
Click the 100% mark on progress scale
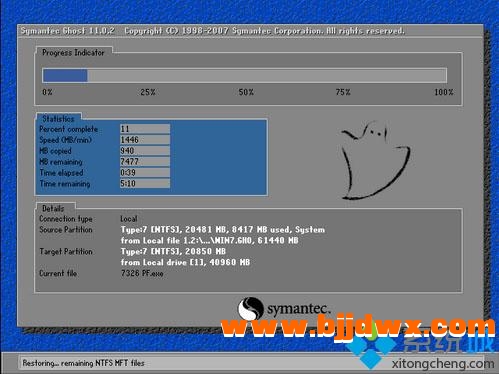[x=444, y=92]
